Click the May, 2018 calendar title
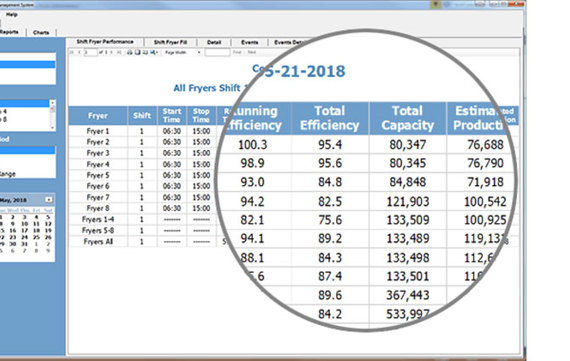The height and width of the screenshot is (361, 570). tap(13, 200)
